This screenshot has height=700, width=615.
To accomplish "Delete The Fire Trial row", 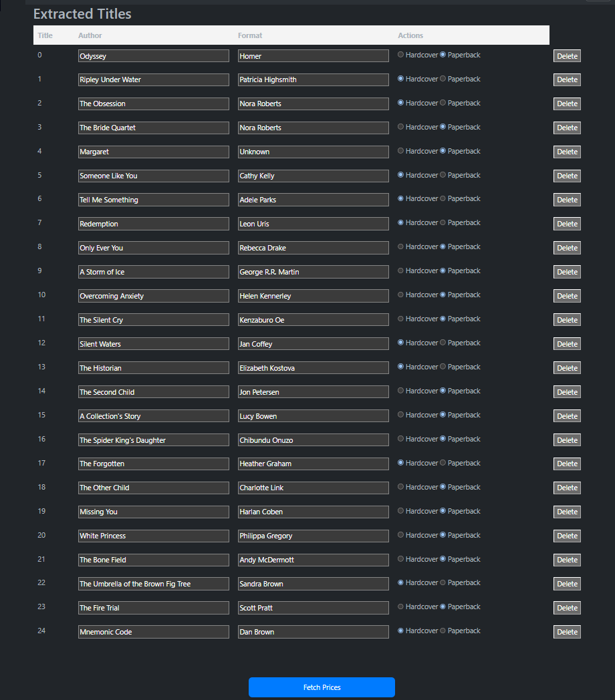I will click(567, 608).
